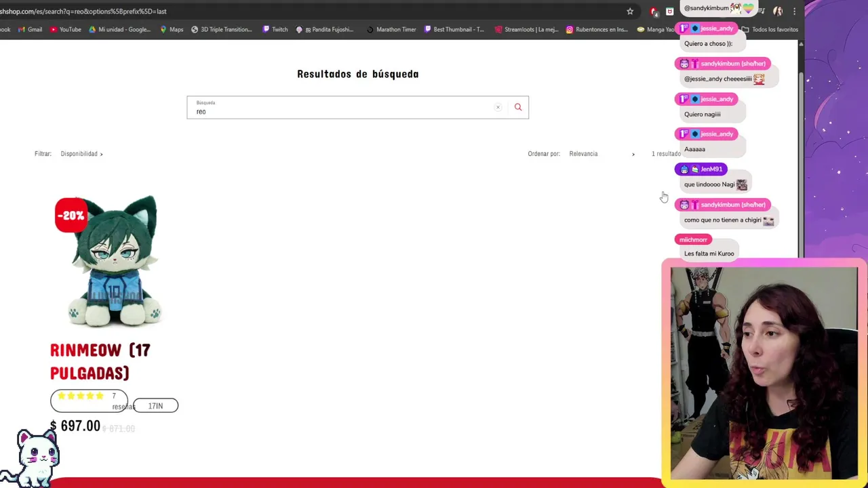Open the 3D Triple Transition bookmark
This screenshot has height=488, width=868.
[222, 29]
